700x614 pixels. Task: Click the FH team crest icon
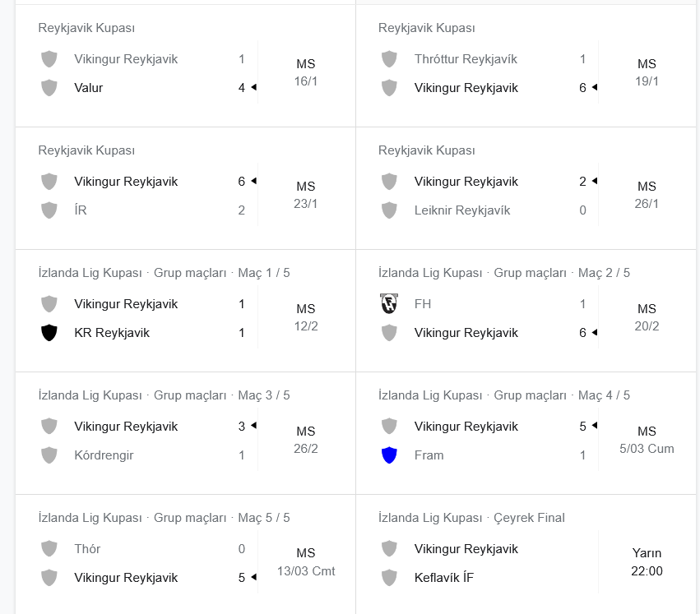(x=389, y=304)
